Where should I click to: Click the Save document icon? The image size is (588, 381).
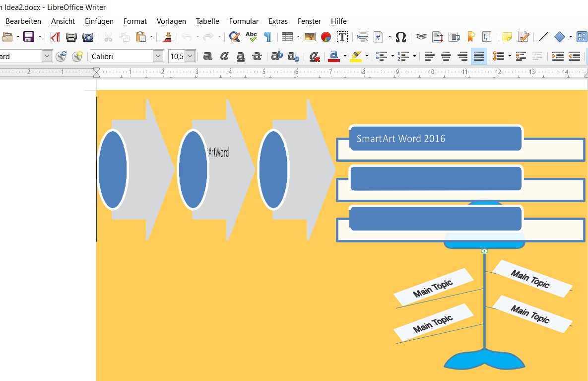pyautogui.click(x=28, y=37)
